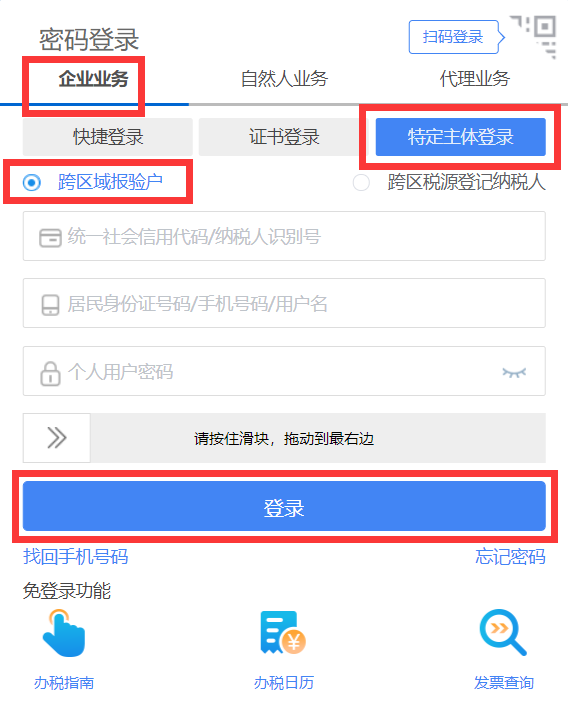Click the card icon in credit code field
Viewport: 568px width, 707px height.
click(50, 238)
